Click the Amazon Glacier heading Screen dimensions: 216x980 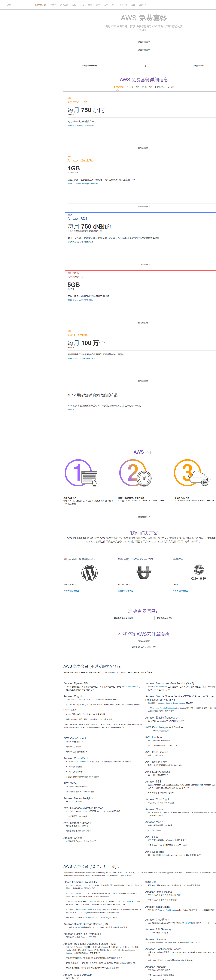(x=155, y=809)
